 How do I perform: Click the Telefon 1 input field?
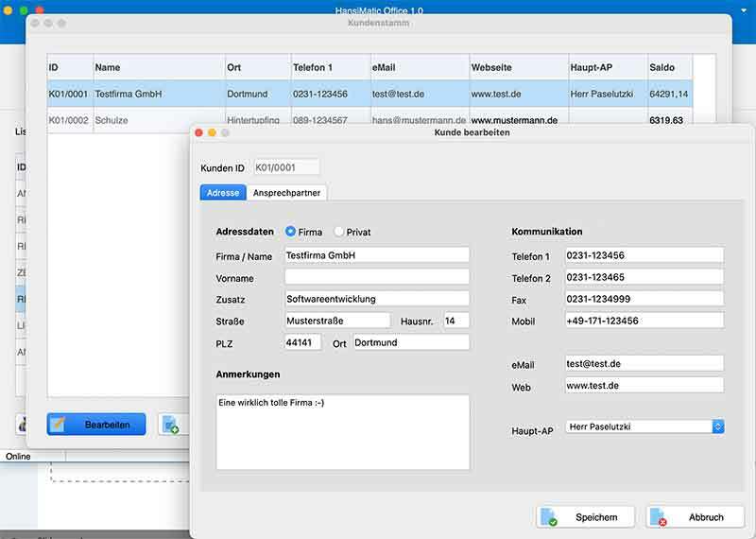(644, 255)
